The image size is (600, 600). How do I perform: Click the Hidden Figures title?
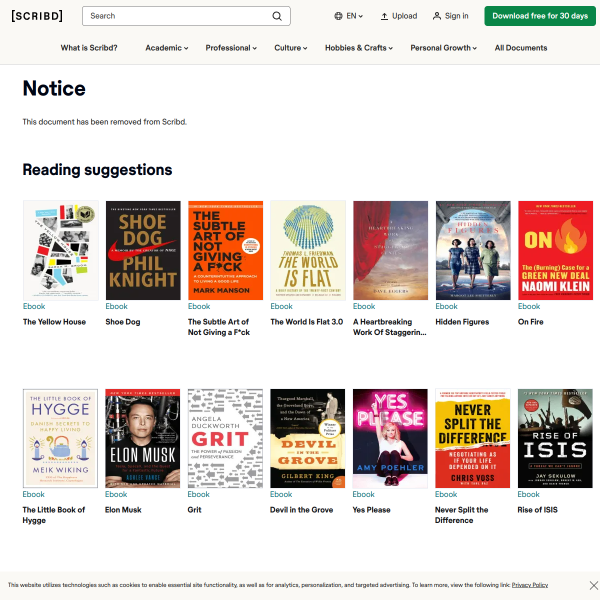[462, 322]
